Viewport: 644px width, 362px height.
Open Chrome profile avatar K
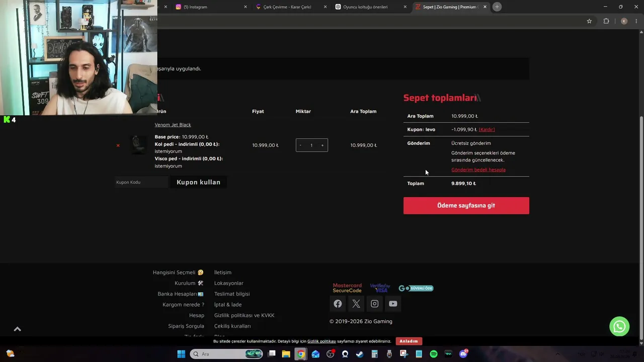(x=624, y=21)
